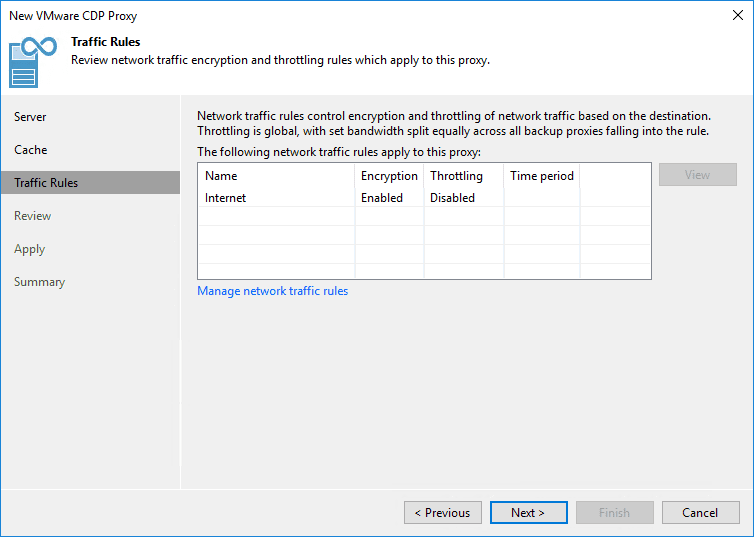The width and height of the screenshot is (754, 537).
Task: Click the Throttling column header
Action: point(456,176)
